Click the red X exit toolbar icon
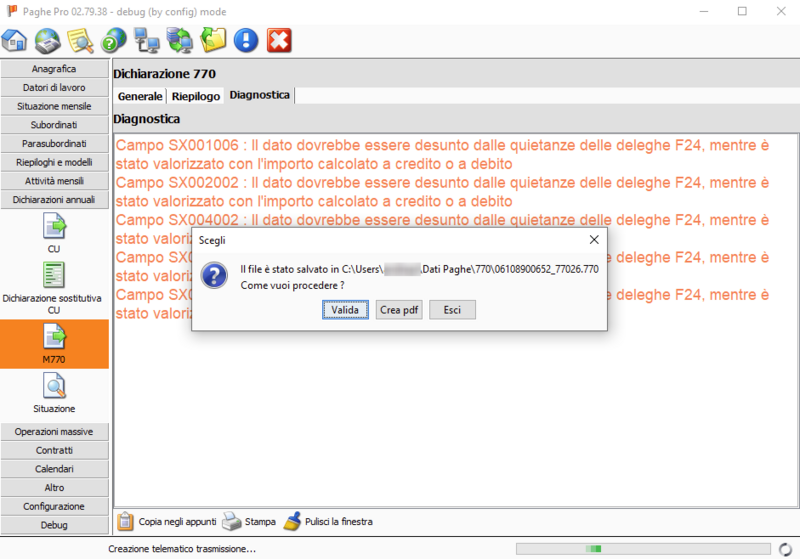This screenshot has height=559, width=800. (x=279, y=41)
